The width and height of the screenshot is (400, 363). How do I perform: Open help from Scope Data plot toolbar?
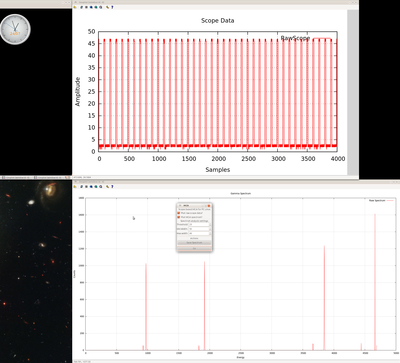click(112, 7)
